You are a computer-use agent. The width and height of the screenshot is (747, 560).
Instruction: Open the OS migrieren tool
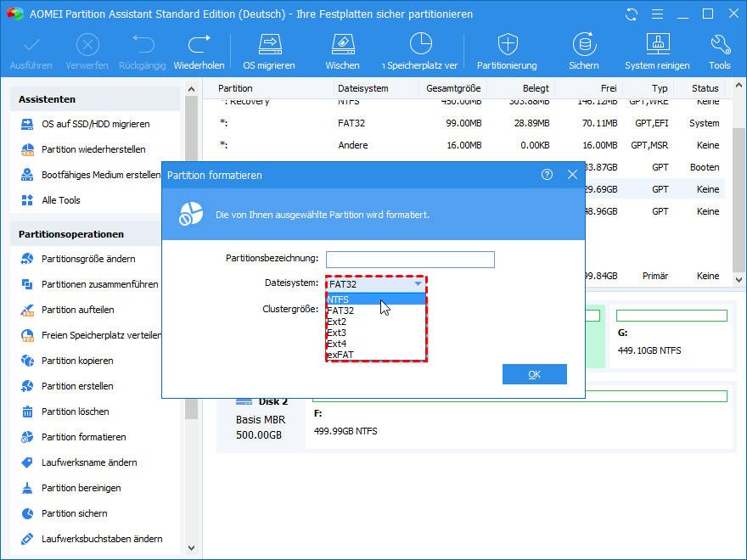269,52
